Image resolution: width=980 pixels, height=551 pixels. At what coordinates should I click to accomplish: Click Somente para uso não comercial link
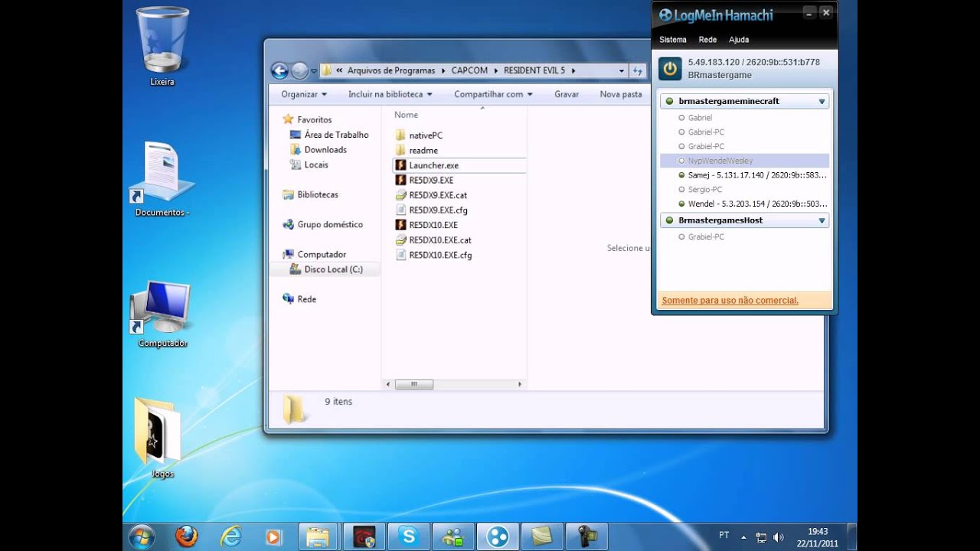730,301
